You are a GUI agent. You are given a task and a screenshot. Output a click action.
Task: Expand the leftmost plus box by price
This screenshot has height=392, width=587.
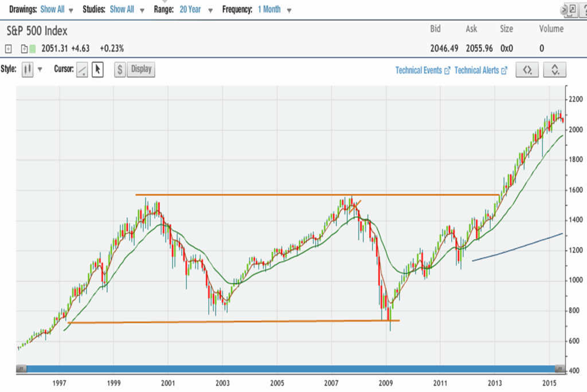[9, 49]
